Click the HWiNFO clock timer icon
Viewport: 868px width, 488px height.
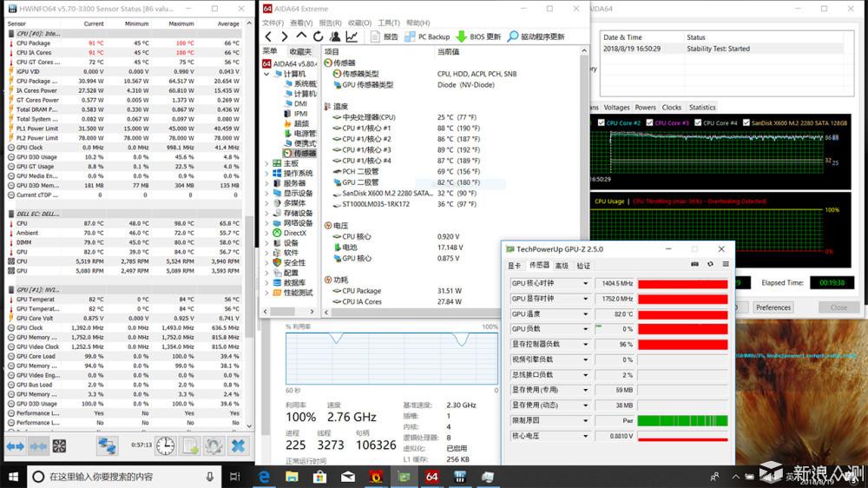pos(165,446)
